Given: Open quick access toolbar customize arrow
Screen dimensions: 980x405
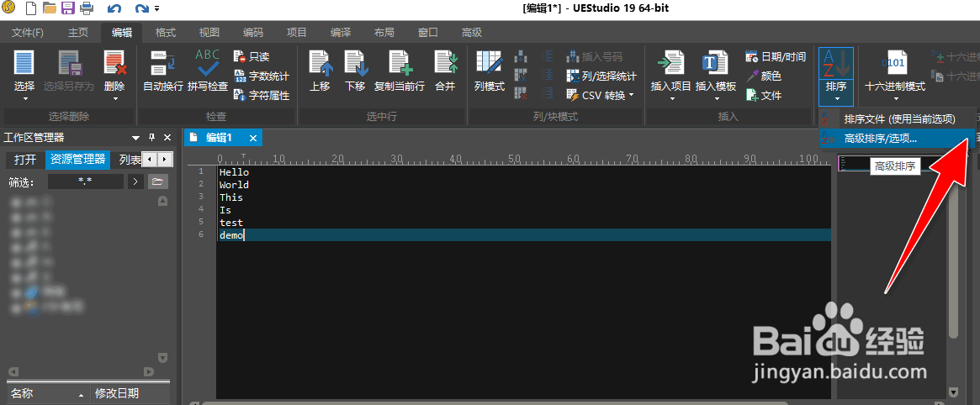Looking at the screenshot, I should 156,8.
